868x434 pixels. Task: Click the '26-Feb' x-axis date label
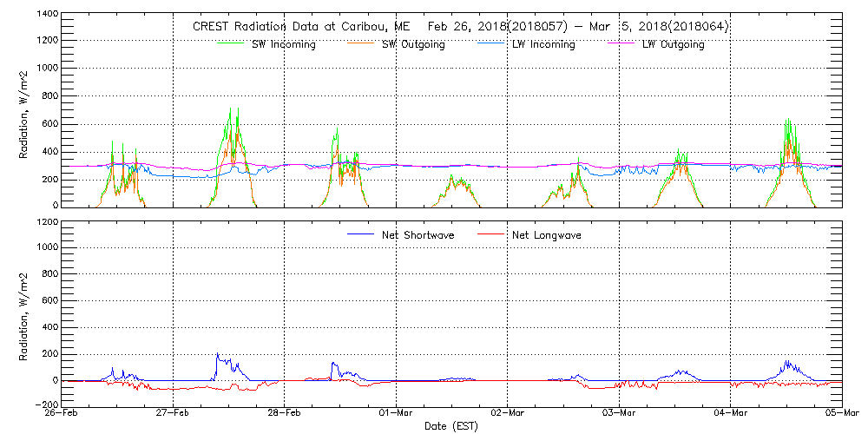coord(62,413)
